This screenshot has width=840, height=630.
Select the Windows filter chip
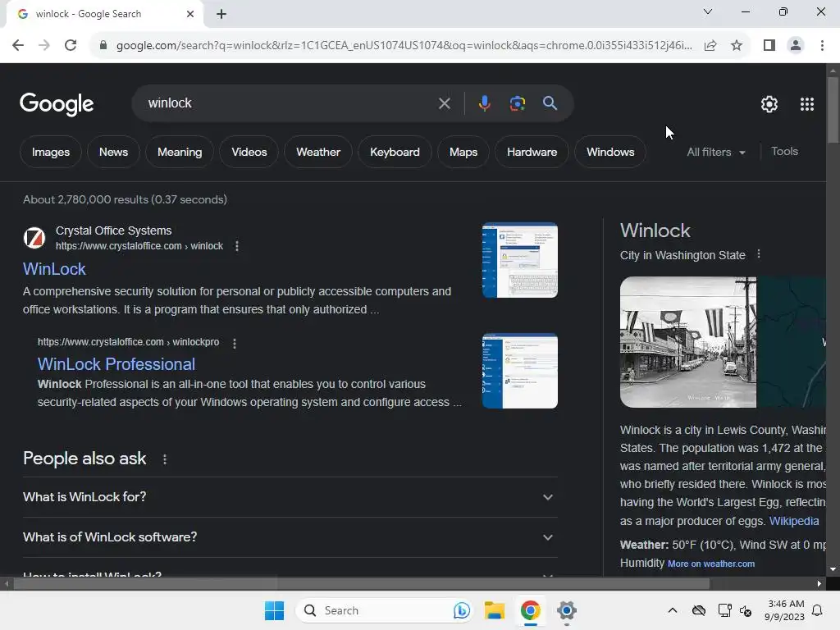coord(610,152)
